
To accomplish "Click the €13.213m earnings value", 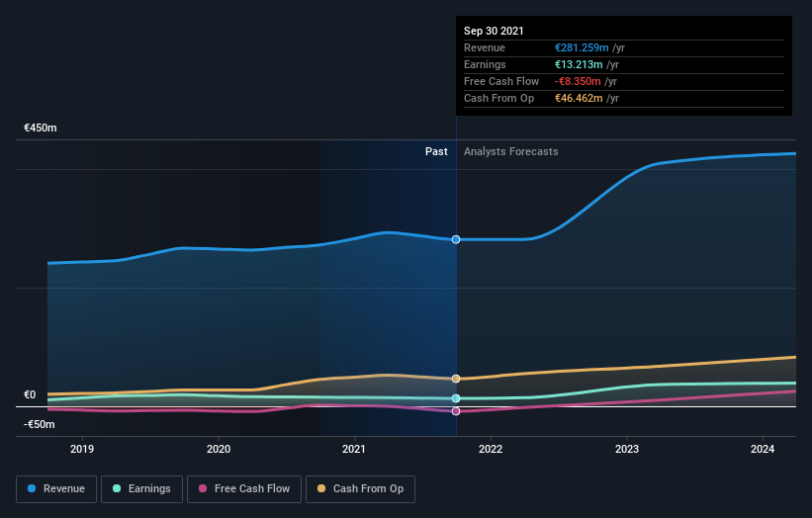I will 579,64.
